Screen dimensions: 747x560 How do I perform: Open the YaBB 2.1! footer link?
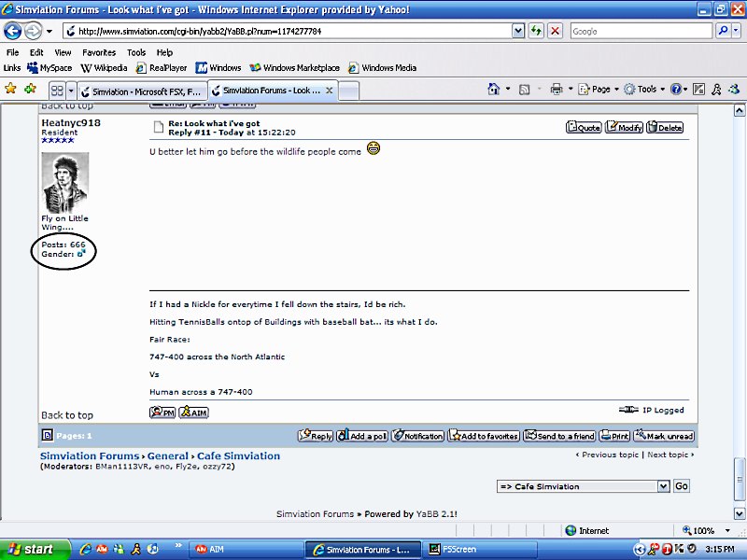point(436,514)
